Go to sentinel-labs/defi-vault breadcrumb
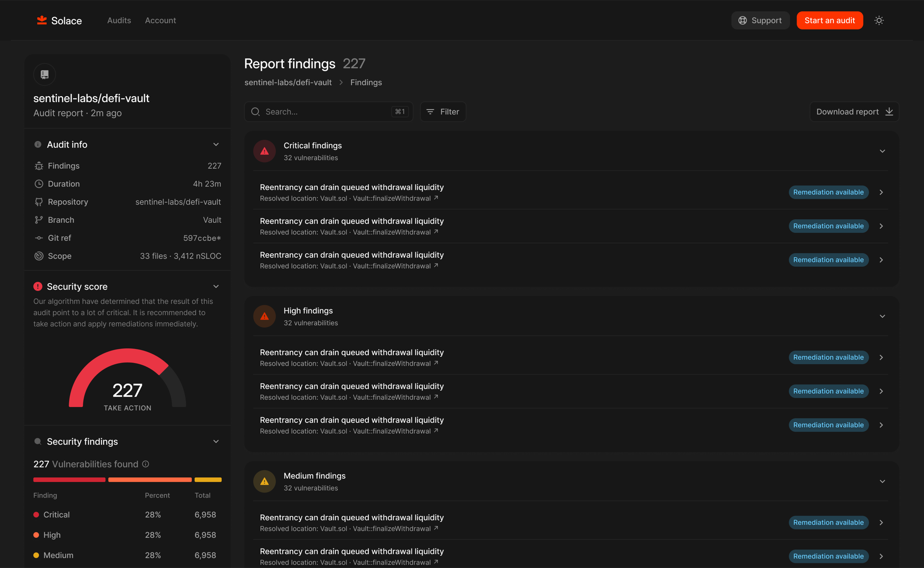The image size is (924, 568). [288, 82]
